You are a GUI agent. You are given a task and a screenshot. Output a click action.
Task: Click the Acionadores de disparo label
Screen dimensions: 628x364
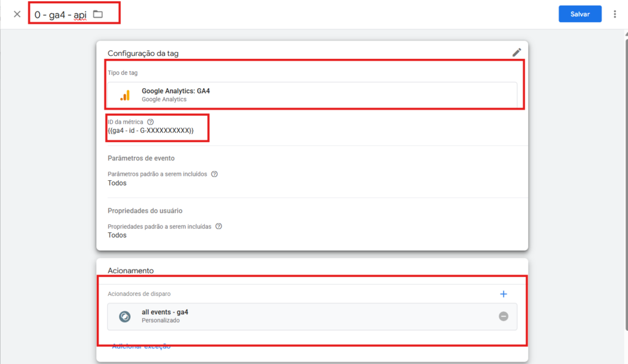139,294
